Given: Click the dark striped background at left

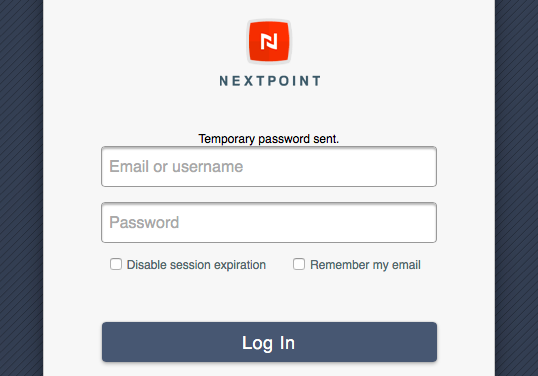Looking at the screenshot, I should 21,188.
